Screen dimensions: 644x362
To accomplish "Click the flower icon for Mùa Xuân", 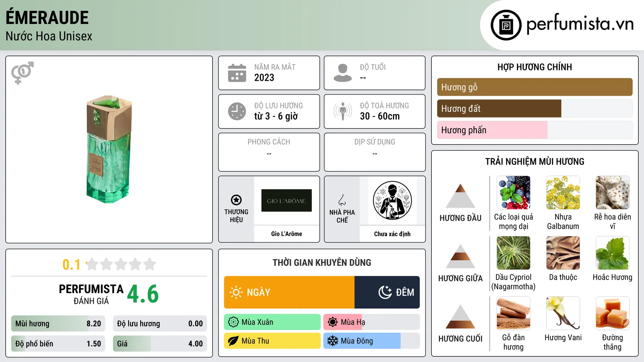I will point(233,322).
